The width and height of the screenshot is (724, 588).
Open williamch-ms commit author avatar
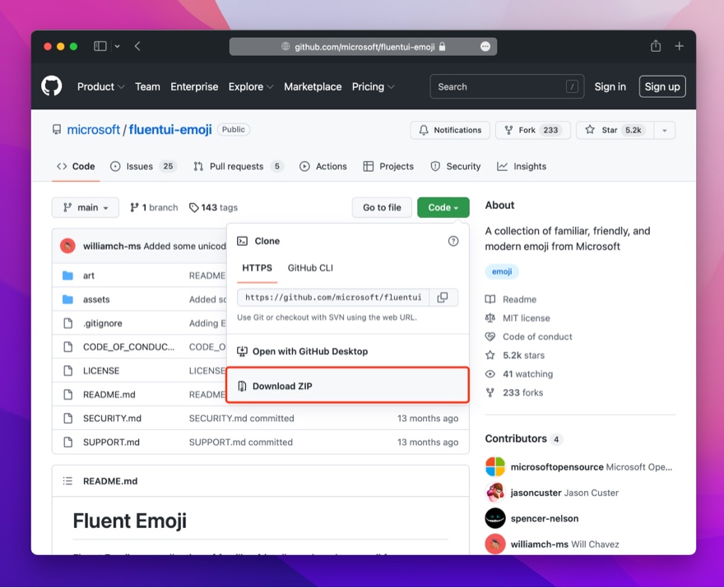(67, 246)
